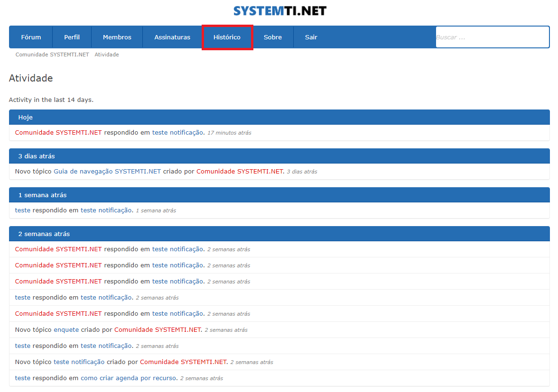Open user teste in the 1 semana atrás row
The width and height of the screenshot is (558, 392).
[x=23, y=210]
